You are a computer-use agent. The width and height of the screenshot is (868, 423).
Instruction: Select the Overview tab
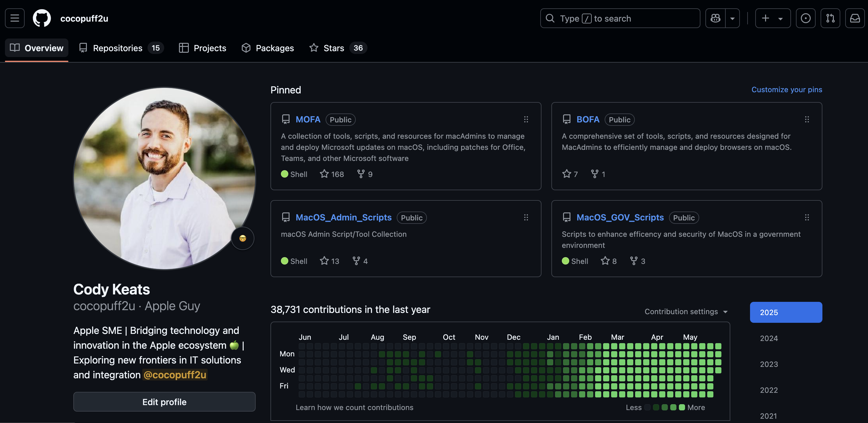click(x=37, y=48)
